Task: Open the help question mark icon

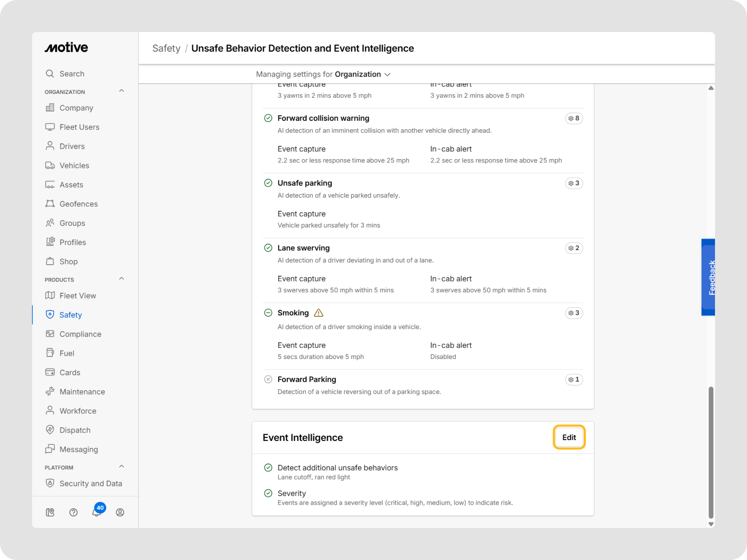Action: click(73, 513)
